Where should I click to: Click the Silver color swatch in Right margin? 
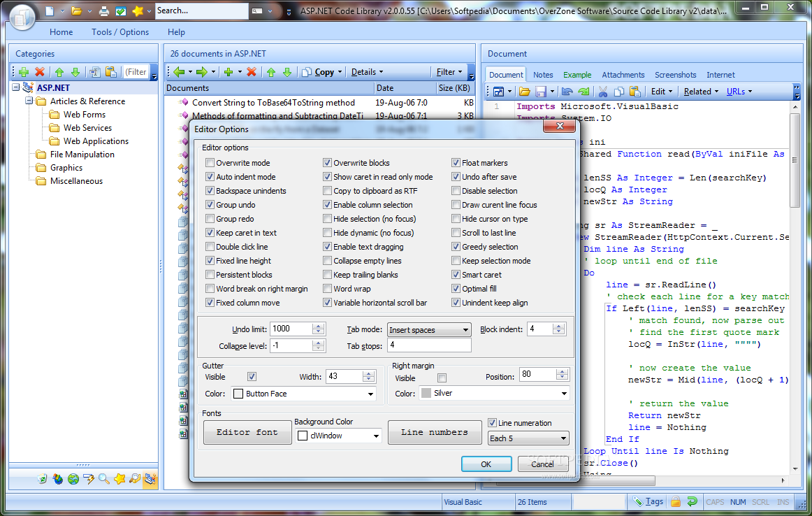(426, 393)
